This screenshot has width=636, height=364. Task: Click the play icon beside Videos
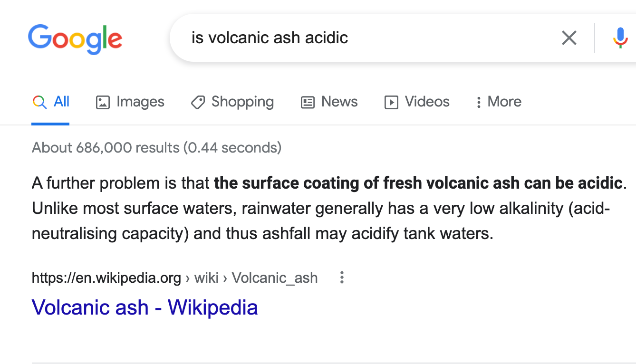391,102
